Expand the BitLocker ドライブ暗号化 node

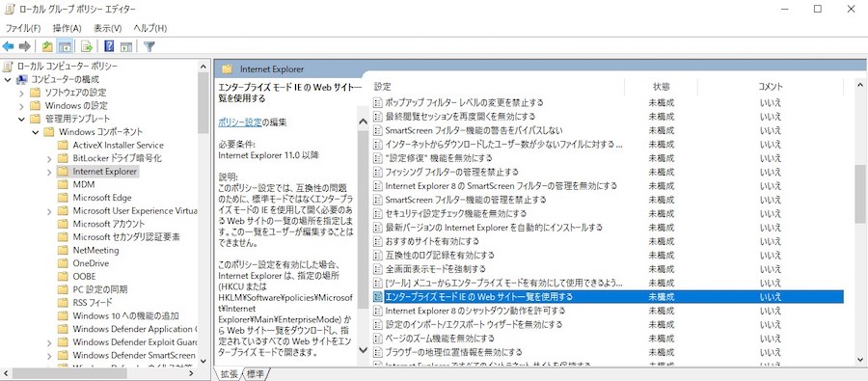click(49, 158)
